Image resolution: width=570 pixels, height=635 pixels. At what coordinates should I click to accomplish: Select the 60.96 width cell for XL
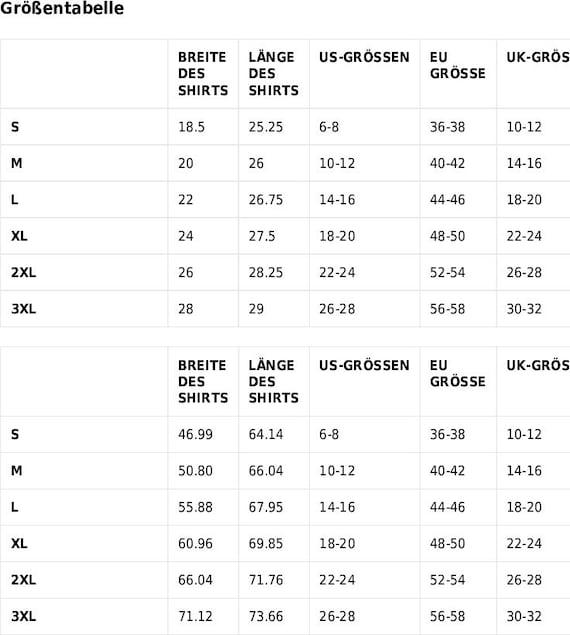pos(195,543)
